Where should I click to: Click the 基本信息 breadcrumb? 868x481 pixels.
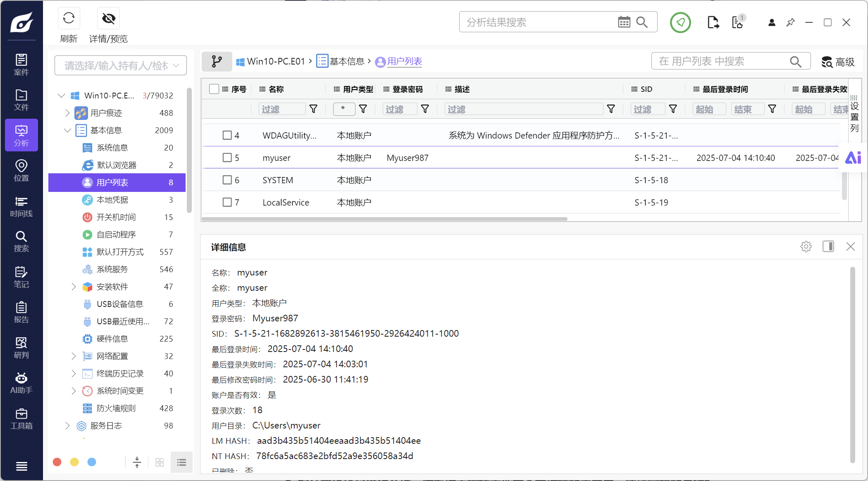(341, 62)
